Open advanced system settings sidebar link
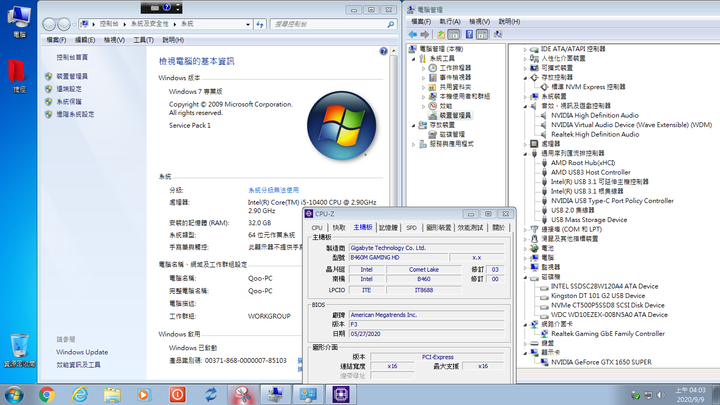Screen dimensions: 720x405 (x=75, y=114)
